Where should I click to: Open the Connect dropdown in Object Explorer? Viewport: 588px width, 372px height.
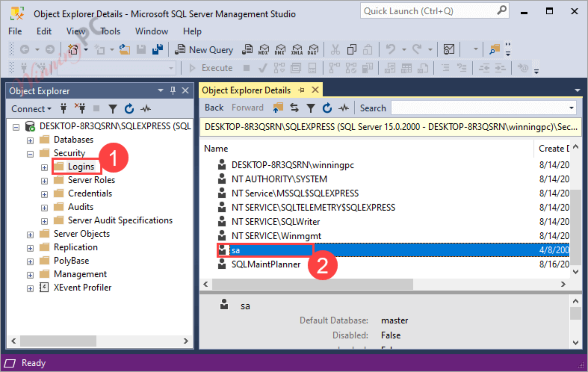pyautogui.click(x=31, y=109)
